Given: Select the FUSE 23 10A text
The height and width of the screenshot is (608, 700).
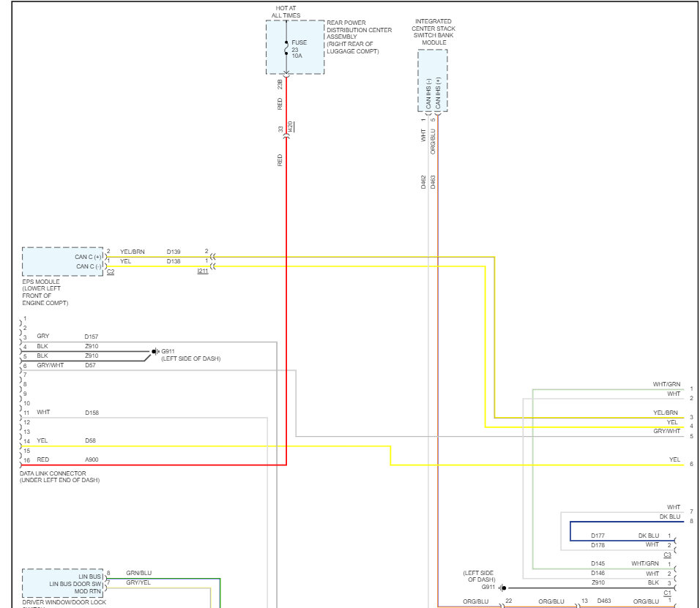Looking at the screenshot, I should pyautogui.click(x=299, y=49).
